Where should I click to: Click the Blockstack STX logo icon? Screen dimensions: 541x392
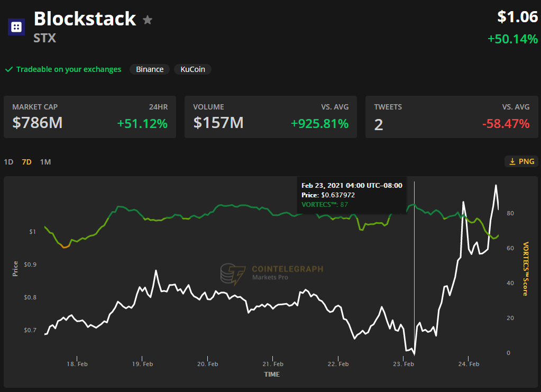16,27
